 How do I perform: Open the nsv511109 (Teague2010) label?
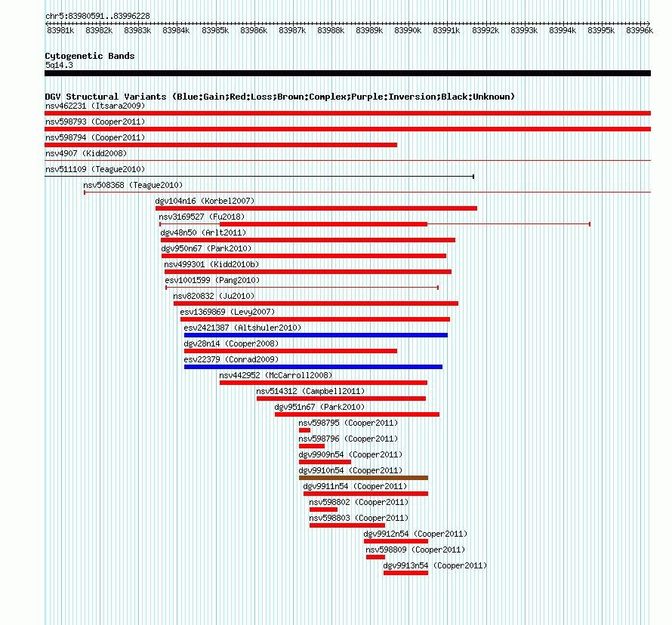(95, 169)
